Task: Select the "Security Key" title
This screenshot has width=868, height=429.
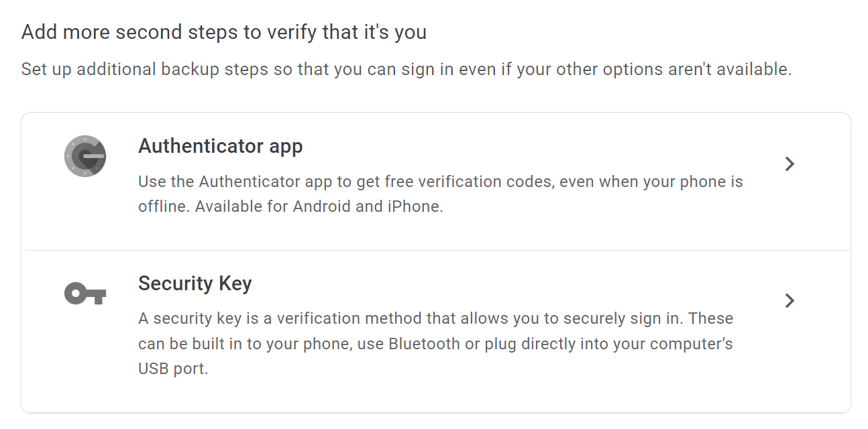Action: pyautogui.click(x=195, y=284)
